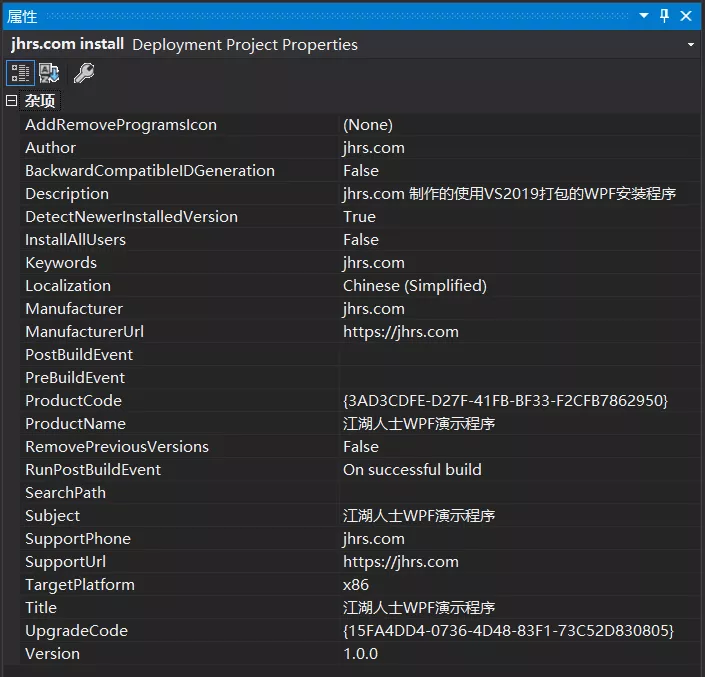Select ProductCode property
Screen dimensions: 705x677
[x=73, y=400]
